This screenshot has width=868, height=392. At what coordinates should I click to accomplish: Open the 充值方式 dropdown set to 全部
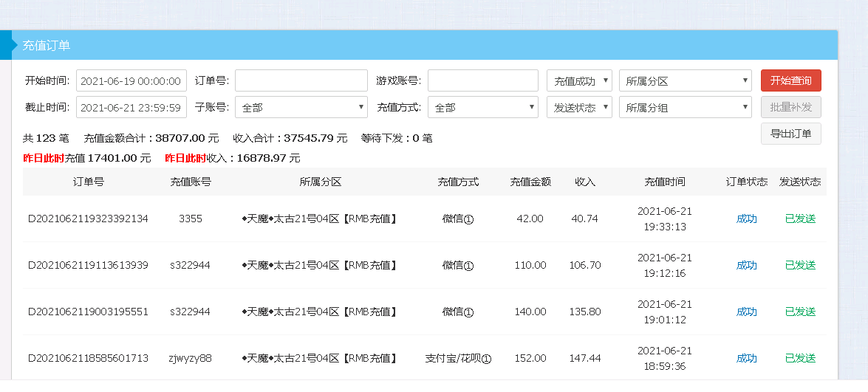[x=482, y=107]
